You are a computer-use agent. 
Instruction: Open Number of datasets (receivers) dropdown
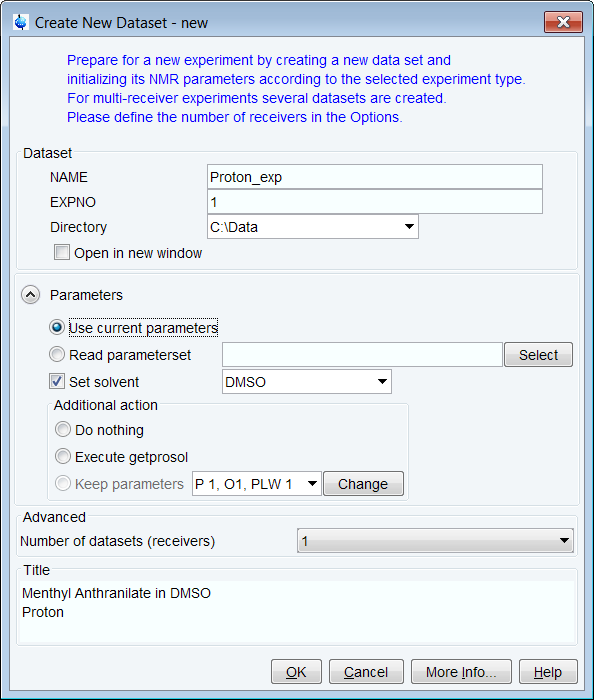pos(435,541)
